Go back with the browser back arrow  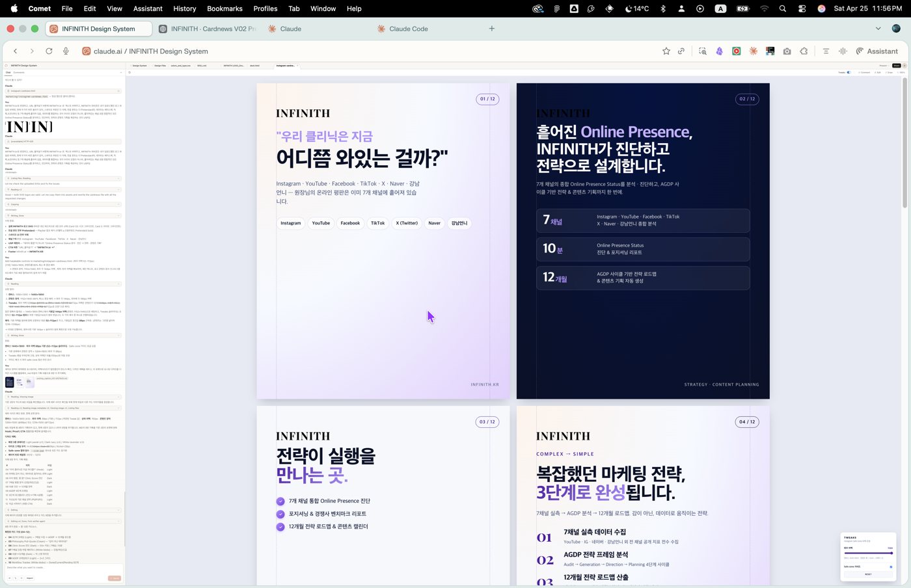point(15,51)
